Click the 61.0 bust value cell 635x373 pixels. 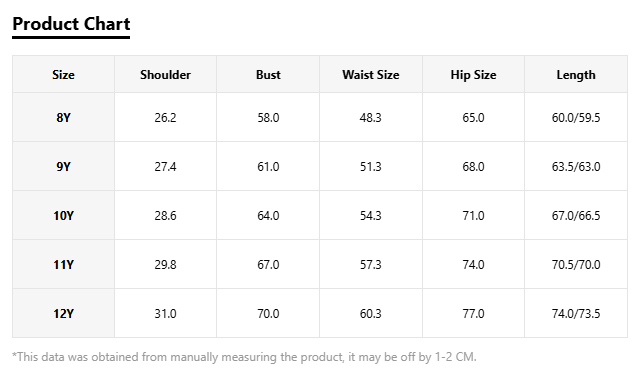[268, 166]
